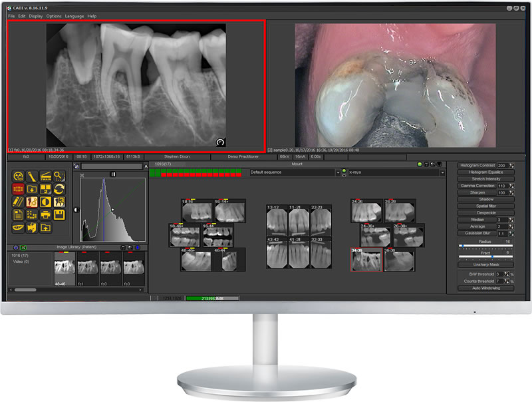Select the half-circle contrast tool icon

click(46, 202)
